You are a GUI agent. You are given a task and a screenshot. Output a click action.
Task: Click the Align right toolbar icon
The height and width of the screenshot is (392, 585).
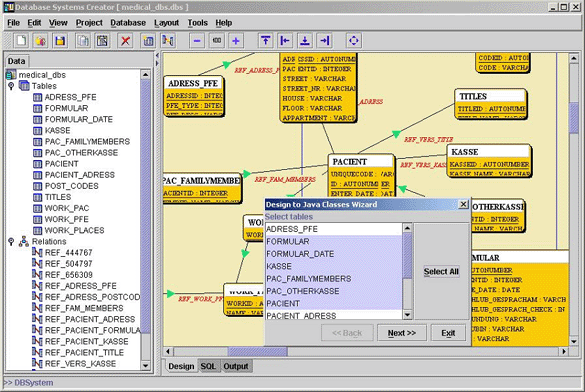click(325, 40)
